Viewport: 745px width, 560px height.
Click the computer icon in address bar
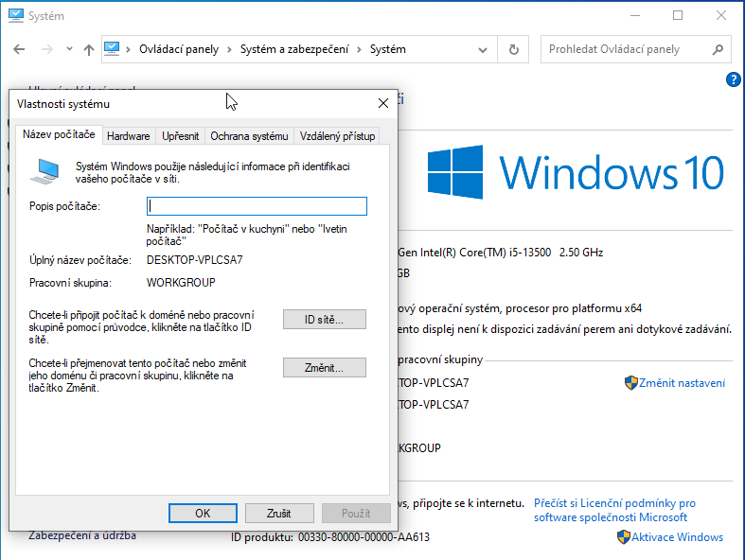112,49
